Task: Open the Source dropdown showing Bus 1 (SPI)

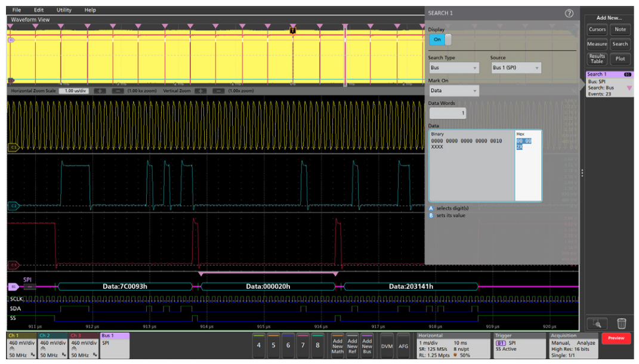Action: (515, 67)
